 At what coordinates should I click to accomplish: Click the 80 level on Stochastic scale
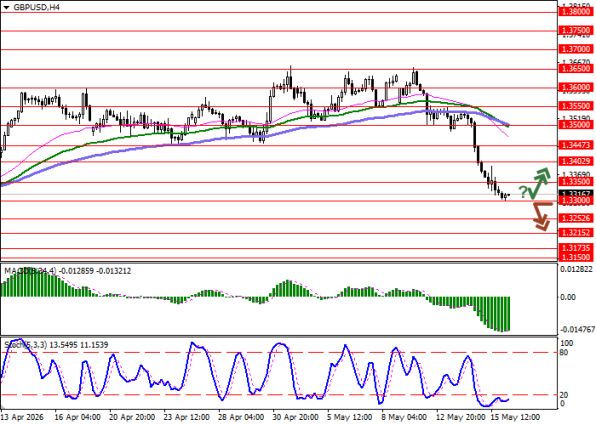pyautogui.click(x=564, y=353)
